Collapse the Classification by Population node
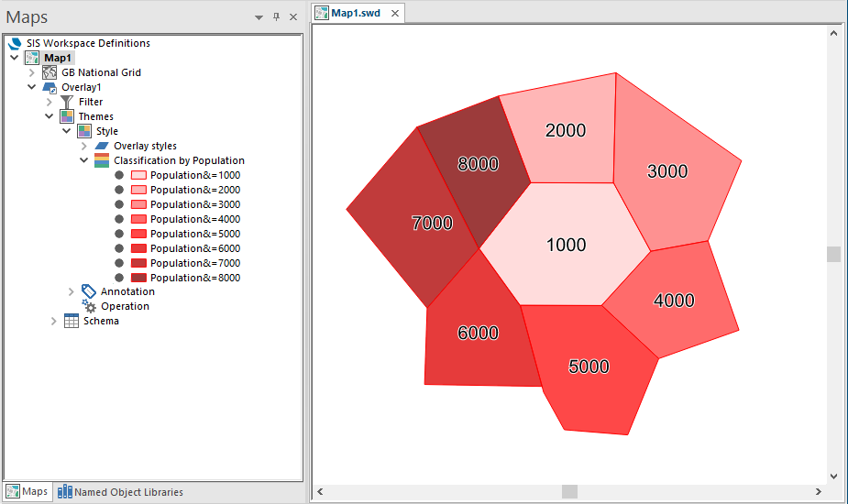 [x=83, y=160]
